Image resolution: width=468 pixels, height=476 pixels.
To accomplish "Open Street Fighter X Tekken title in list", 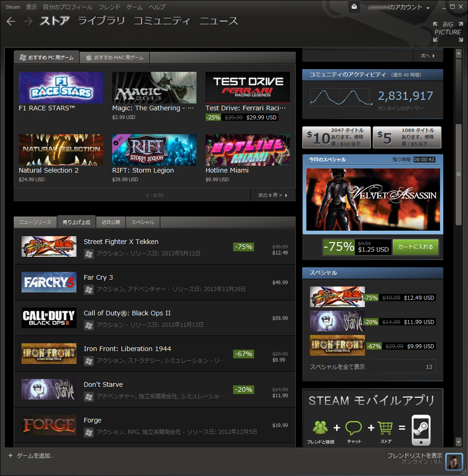I will click(x=121, y=242).
